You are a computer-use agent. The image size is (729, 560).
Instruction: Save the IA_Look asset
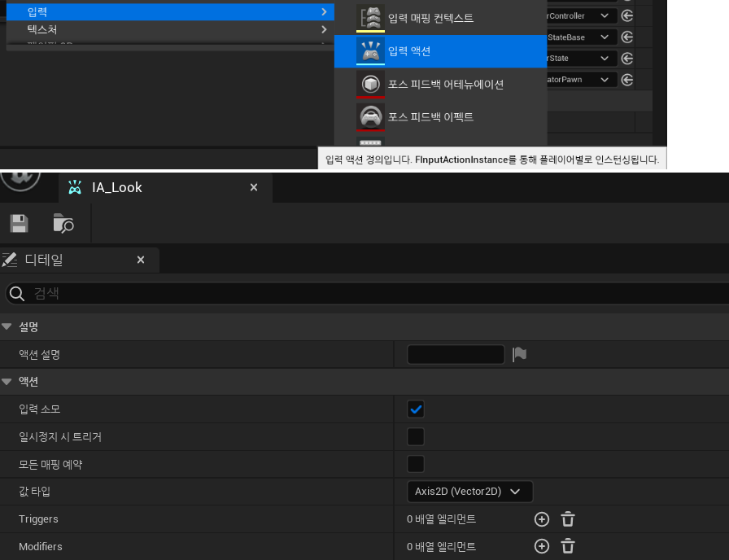19,223
